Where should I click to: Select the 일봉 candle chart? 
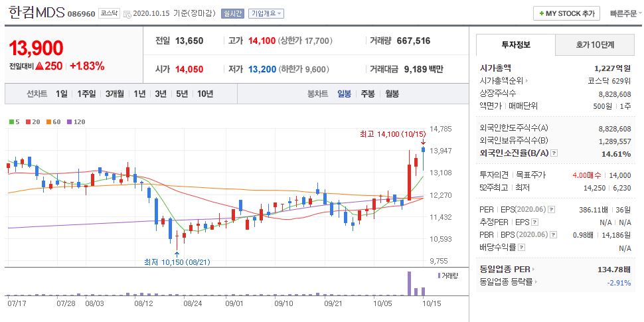344,94
